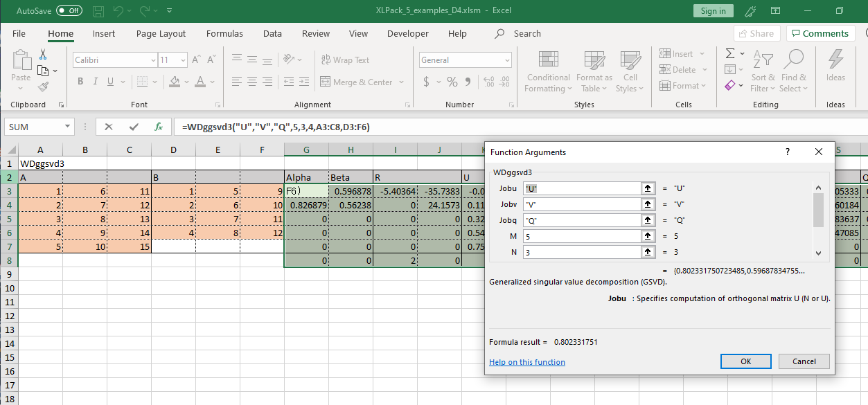Switch to the Developer tab
Image resolution: width=868 pixels, height=405 pixels.
pos(408,33)
